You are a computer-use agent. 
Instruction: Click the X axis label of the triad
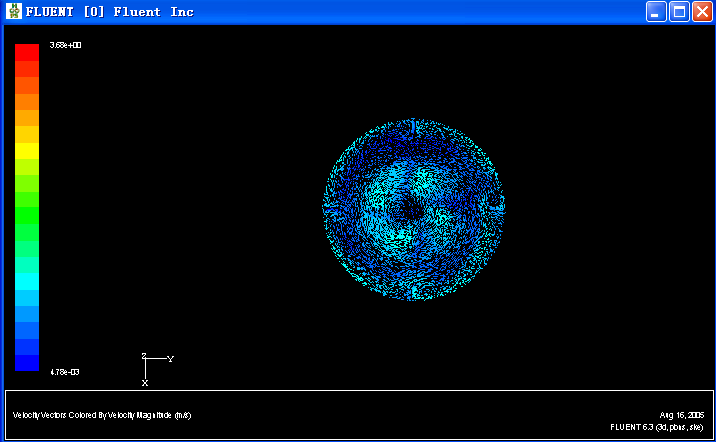(x=145, y=383)
